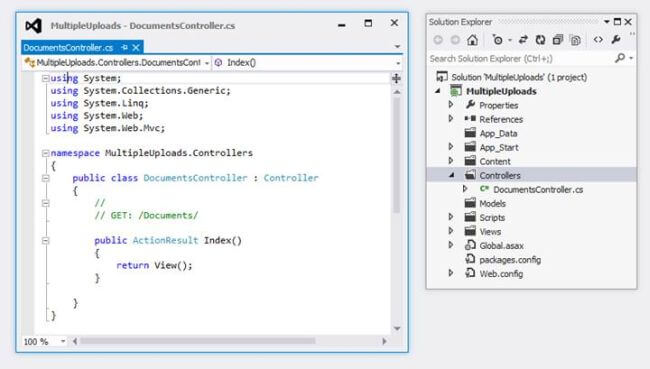Pin the DocumentsController.cs tab
The width and height of the screenshot is (650, 369).
124,48
